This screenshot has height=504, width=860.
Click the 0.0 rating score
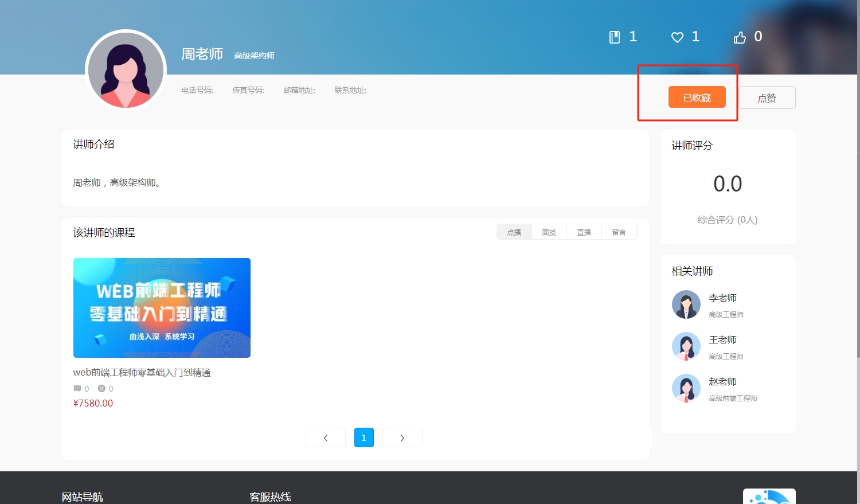728,184
